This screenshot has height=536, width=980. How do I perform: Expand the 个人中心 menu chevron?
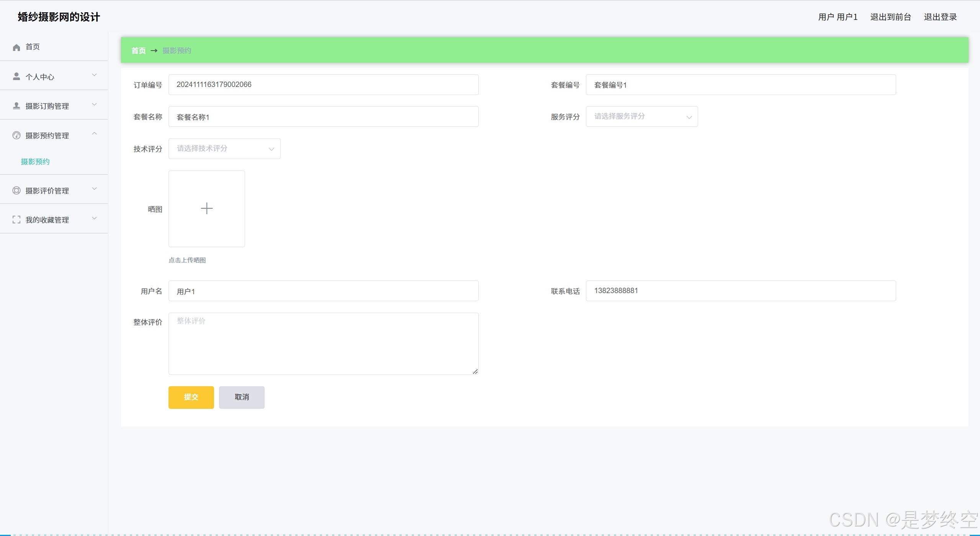coord(94,75)
